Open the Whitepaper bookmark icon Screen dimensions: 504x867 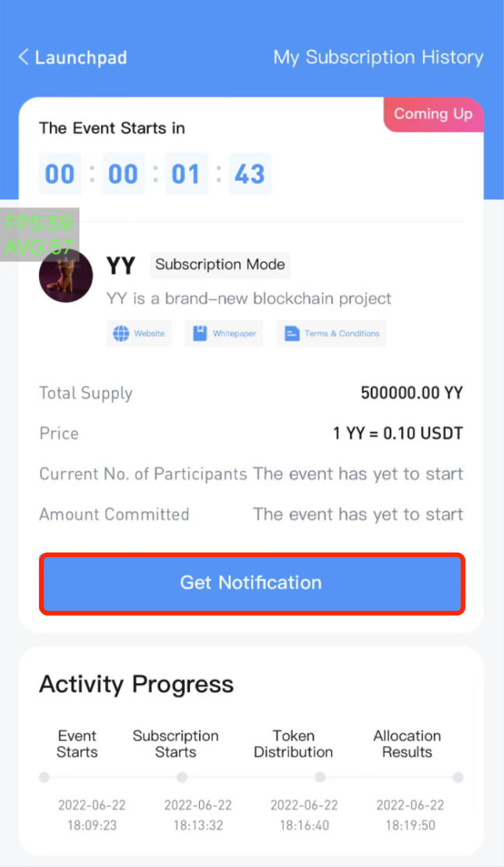click(x=199, y=333)
